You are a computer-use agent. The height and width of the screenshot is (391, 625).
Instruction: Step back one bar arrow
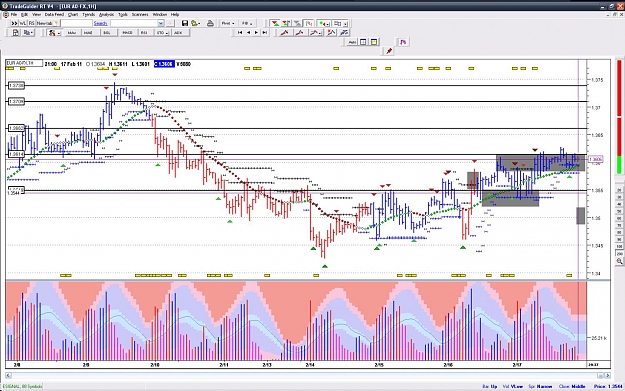pyautogui.click(x=248, y=33)
